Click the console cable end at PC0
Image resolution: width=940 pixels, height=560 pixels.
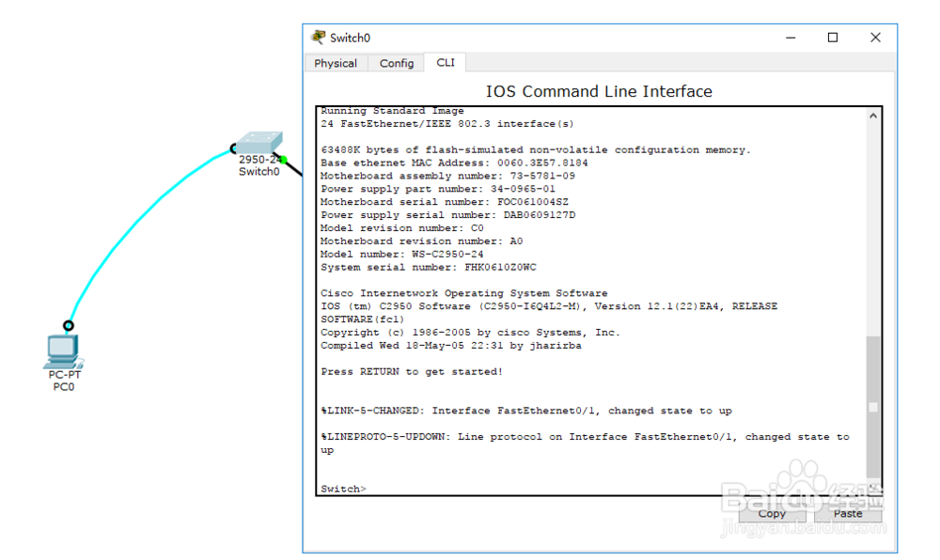coord(69,325)
